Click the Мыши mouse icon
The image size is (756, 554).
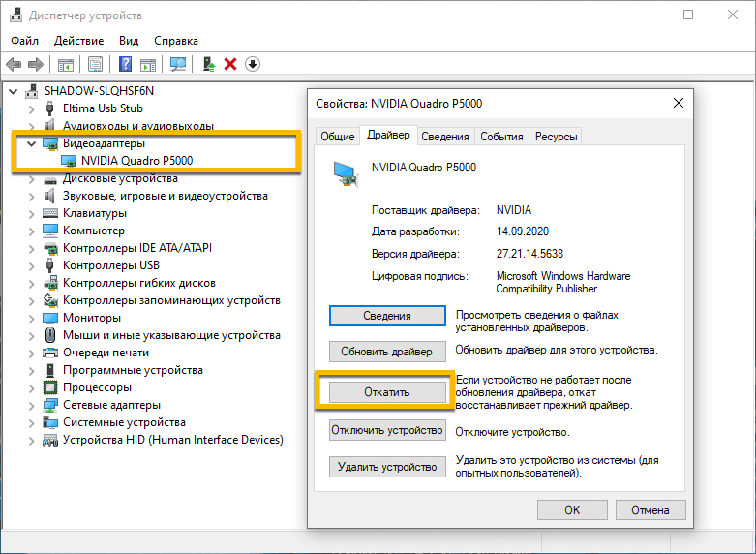click(50, 335)
